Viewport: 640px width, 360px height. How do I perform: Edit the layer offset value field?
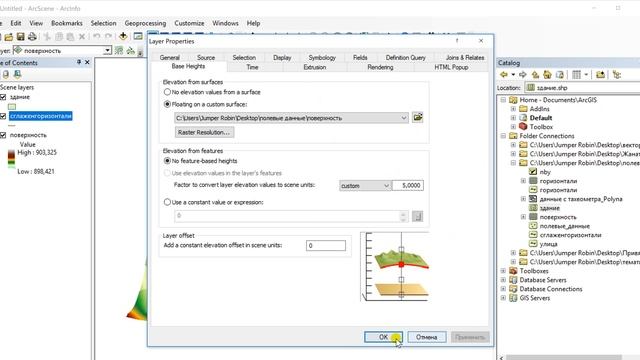[326, 245]
